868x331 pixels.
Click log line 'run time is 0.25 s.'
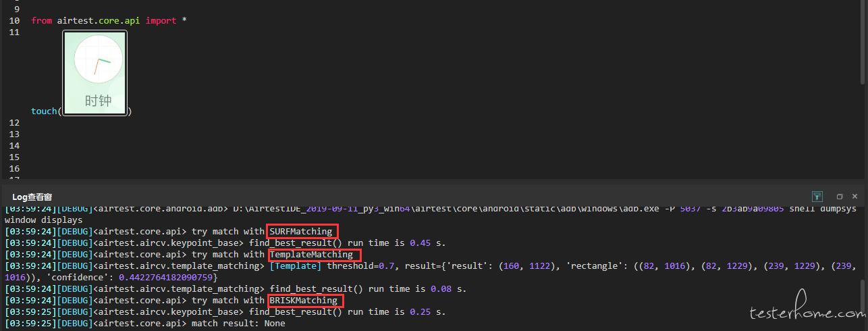[225, 312]
